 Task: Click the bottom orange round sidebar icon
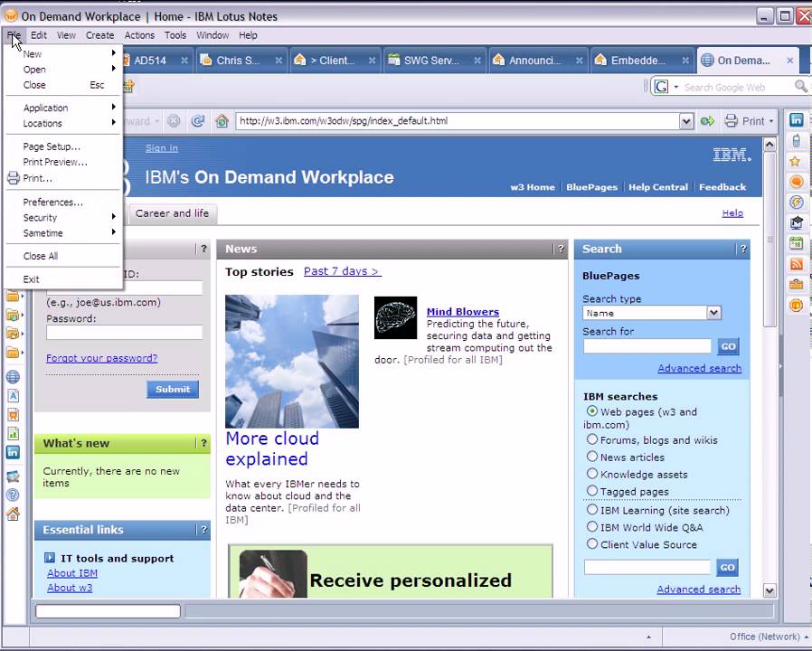[x=796, y=305]
